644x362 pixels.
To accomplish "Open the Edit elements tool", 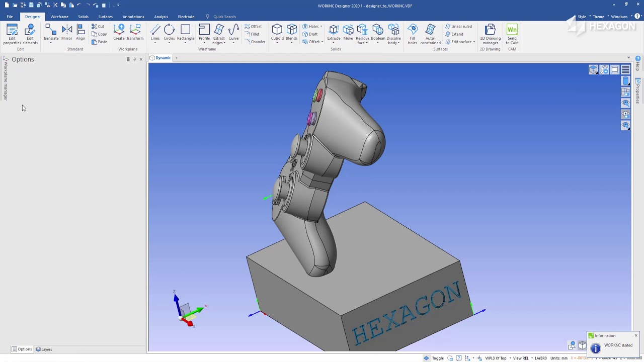I will click(x=30, y=34).
